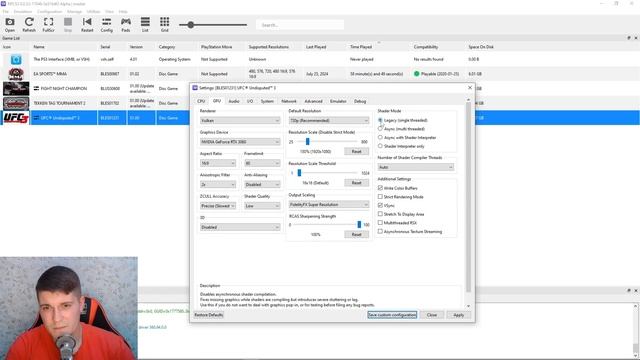The image size is (640, 360).
Task: Undock the Game List panel
Action: pyautogui.click(x=629, y=38)
